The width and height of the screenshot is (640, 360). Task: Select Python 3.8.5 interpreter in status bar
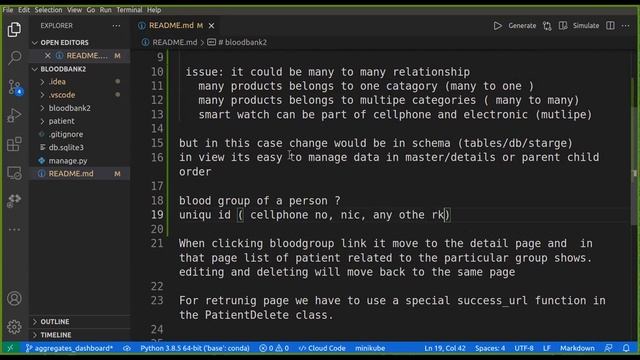(x=195, y=348)
